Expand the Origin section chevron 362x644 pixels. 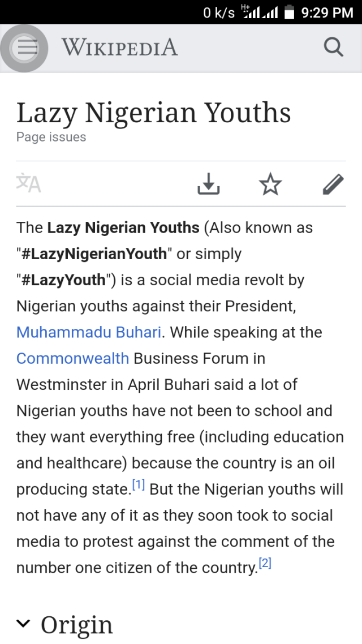click(x=23, y=624)
